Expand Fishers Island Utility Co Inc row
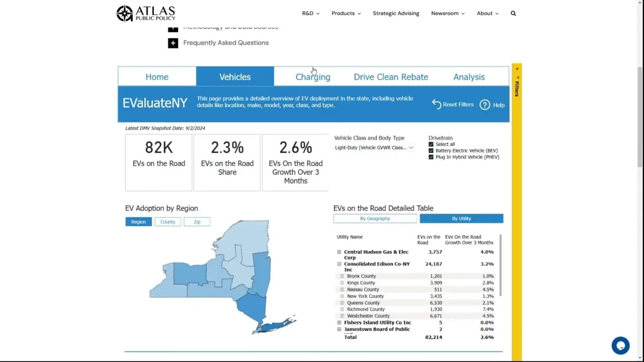This screenshot has height=362, width=644. tap(339, 322)
